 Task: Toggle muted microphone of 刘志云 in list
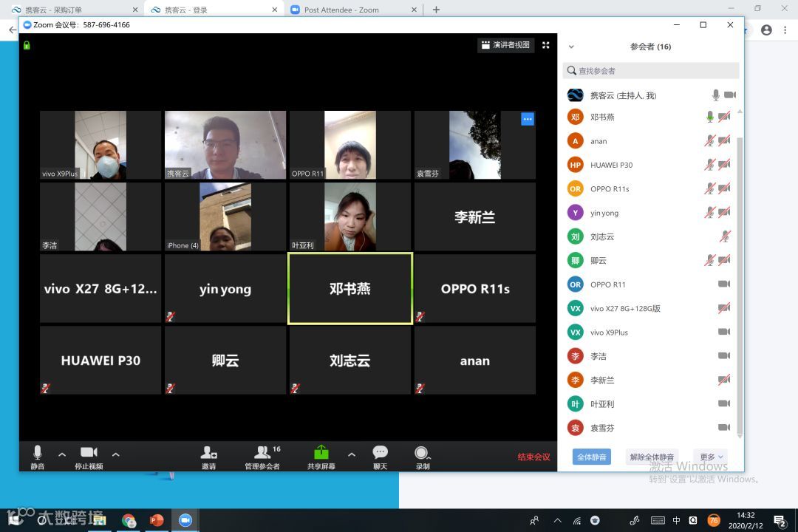pyautogui.click(x=726, y=236)
